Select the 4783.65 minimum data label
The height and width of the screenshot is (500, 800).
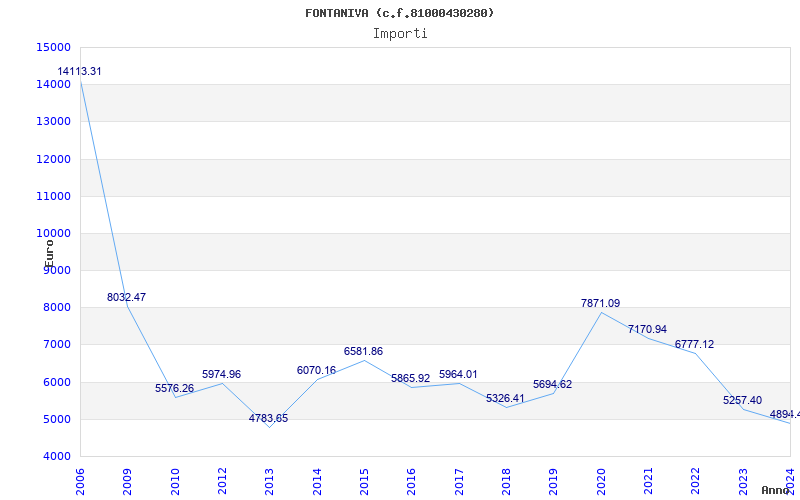coord(268,419)
